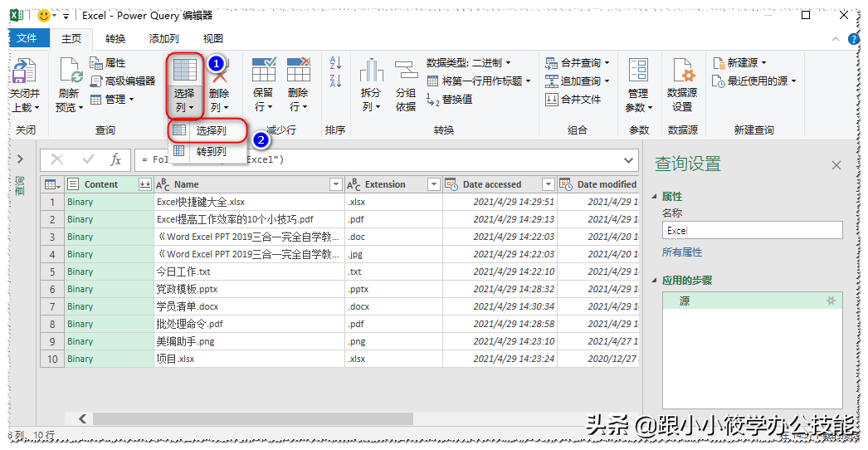
Task: Open the Advanced Editor (高级编辑器)
Action: click(122, 81)
